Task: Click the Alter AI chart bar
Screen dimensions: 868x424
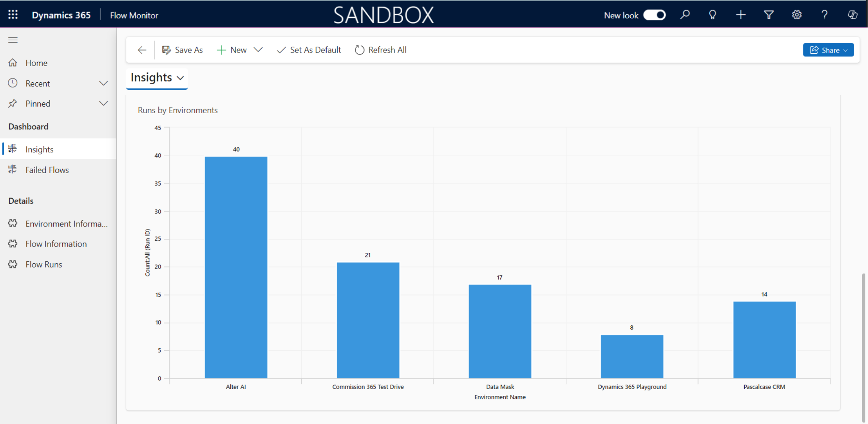Action: 236,267
